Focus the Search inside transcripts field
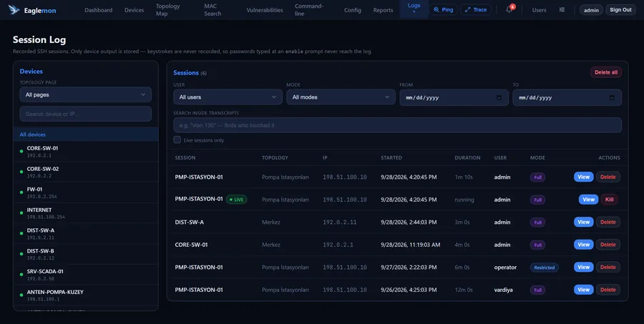 (x=397, y=125)
